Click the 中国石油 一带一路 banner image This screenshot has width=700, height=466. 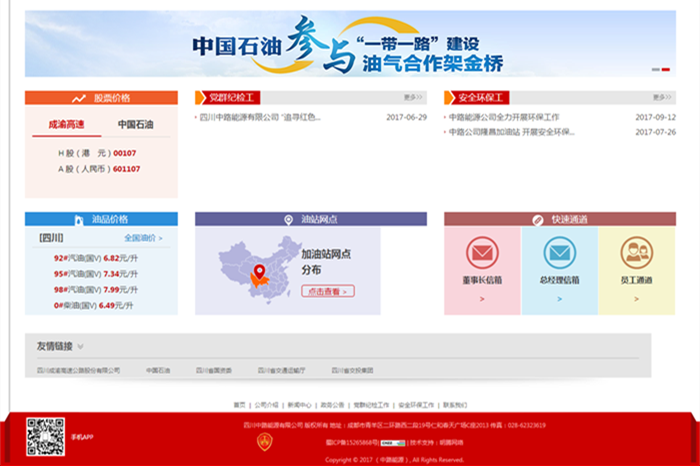[x=350, y=44]
